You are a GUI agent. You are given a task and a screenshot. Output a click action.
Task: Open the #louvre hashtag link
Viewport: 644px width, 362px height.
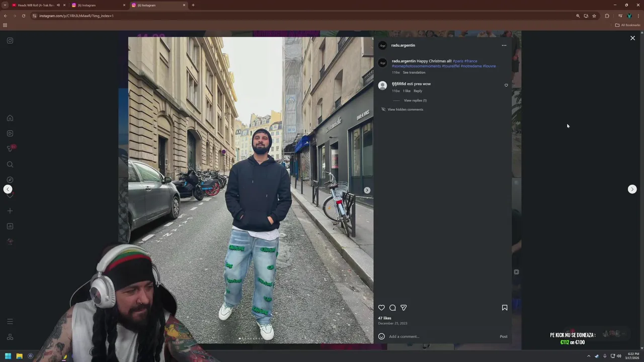pyautogui.click(x=489, y=66)
